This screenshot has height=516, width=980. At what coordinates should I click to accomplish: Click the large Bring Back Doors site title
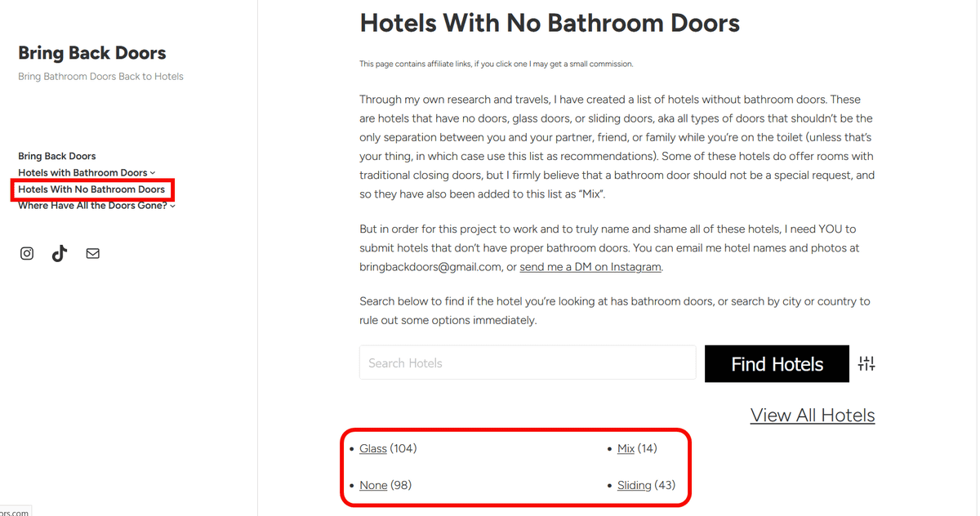(92, 53)
